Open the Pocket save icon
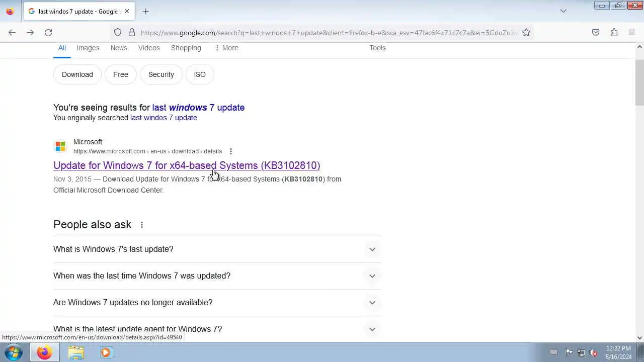The height and width of the screenshot is (362, 644). [x=596, y=32]
